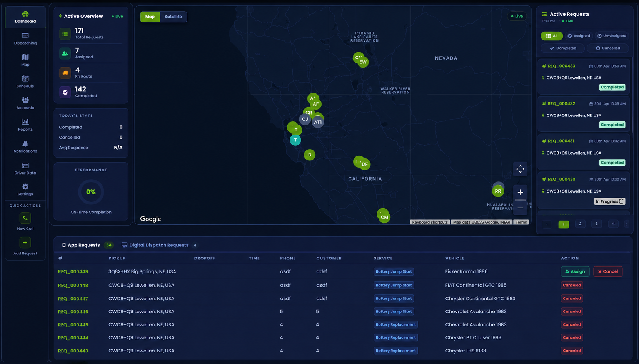Click the AF map marker
639x364 pixels.
coord(315,104)
